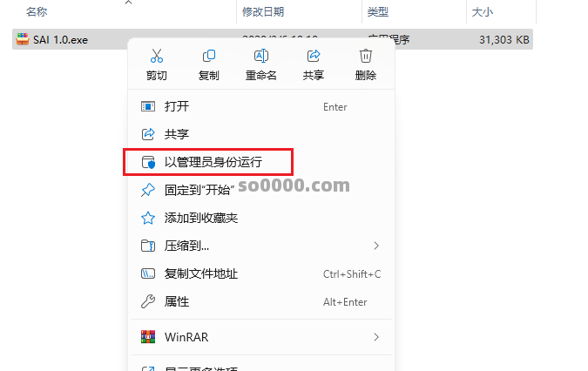Open 属性 (Properties) entry
Image resolution: width=588 pixels, height=371 pixels.
point(261,301)
